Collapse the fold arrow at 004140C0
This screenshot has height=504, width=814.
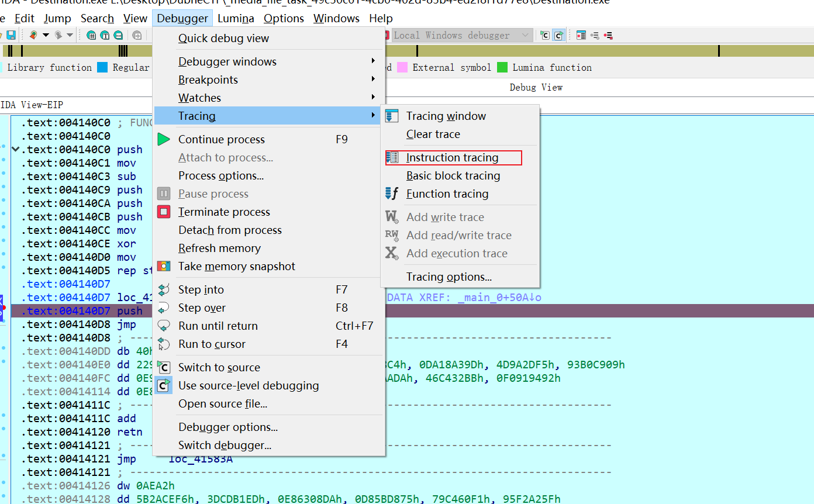(15, 150)
